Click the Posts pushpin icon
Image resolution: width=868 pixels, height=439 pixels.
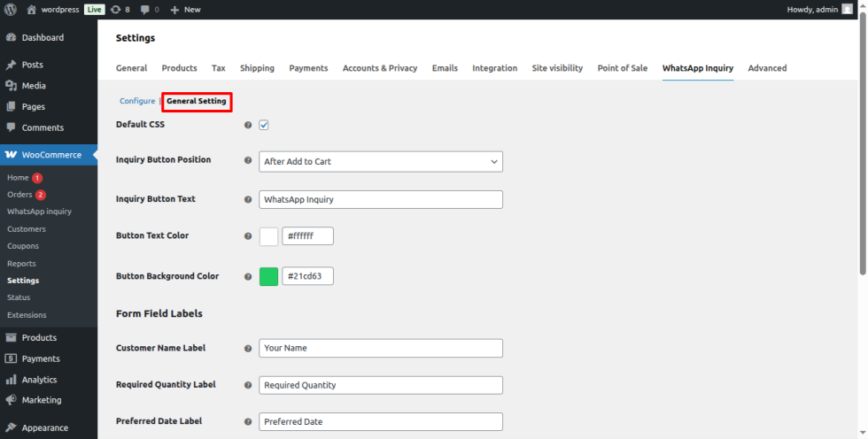tap(11, 65)
